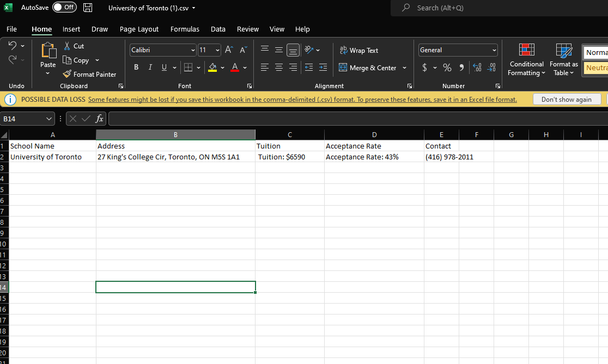Viewport: 608px width, 364px height.
Task: Toggle Top Align
Action: click(x=265, y=50)
